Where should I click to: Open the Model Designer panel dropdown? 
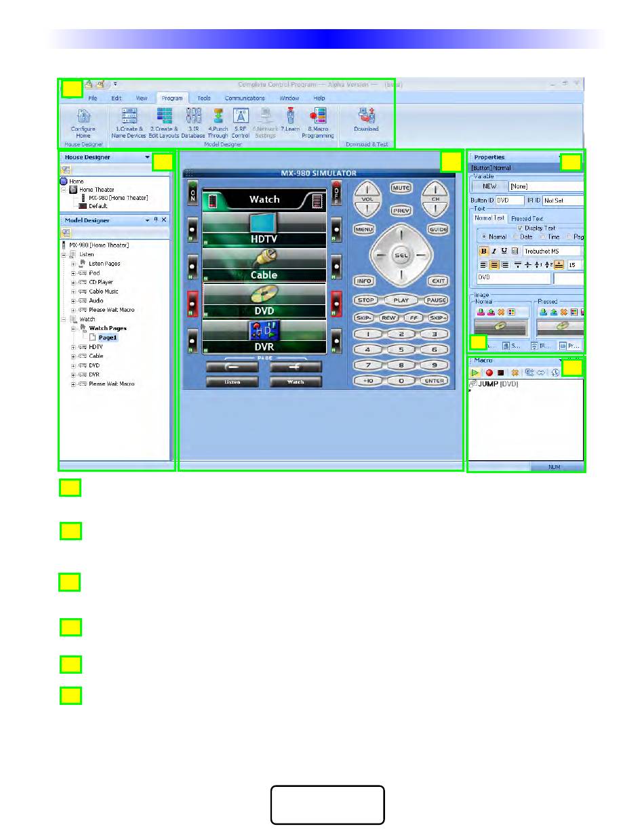(x=147, y=220)
